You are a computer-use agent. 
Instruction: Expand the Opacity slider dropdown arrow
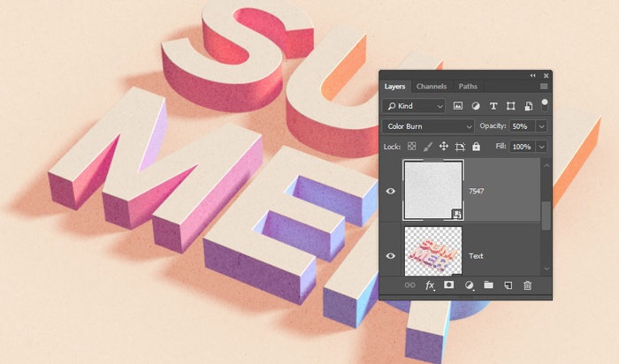[x=542, y=126]
